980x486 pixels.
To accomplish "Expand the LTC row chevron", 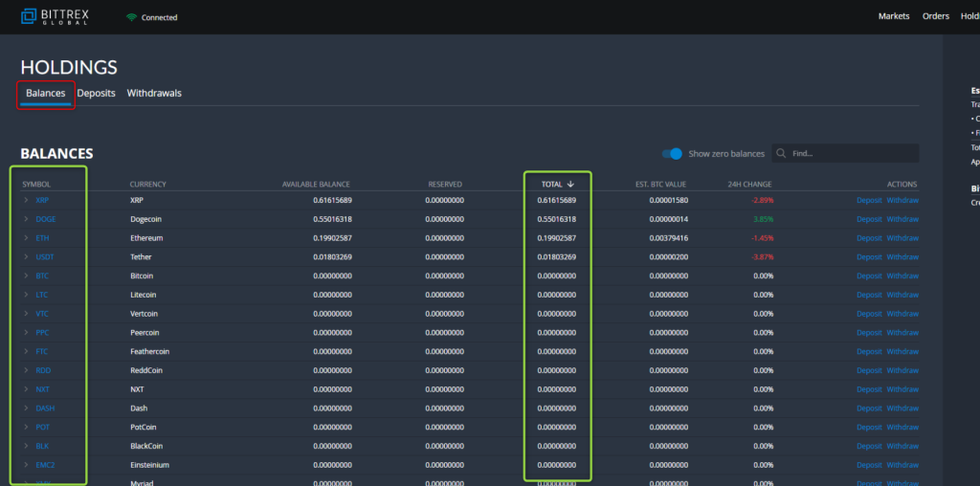I will pyautogui.click(x=26, y=295).
